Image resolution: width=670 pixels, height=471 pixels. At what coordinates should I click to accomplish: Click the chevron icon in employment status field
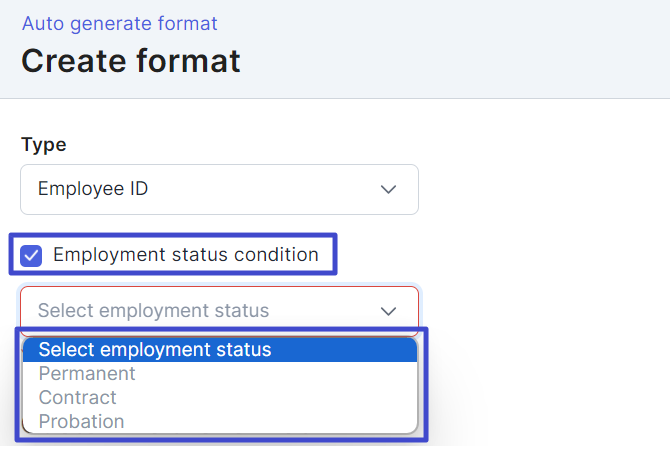[389, 311]
